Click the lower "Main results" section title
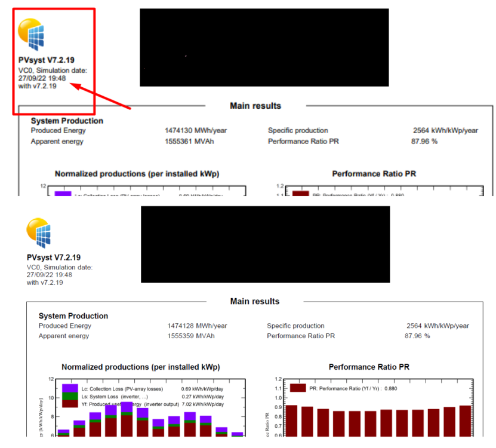 [x=255, y=302]
